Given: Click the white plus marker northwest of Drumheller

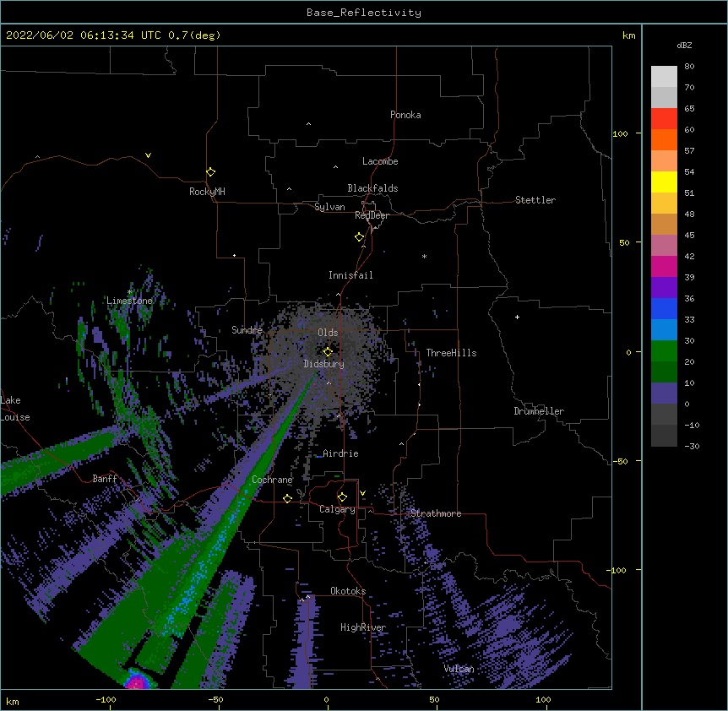Looking at the screenshot, I should tap(517, 317).
